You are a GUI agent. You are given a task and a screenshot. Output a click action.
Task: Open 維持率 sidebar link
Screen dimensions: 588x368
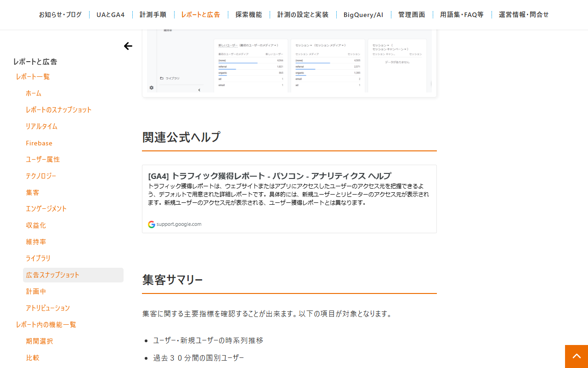tap(36, 242)
